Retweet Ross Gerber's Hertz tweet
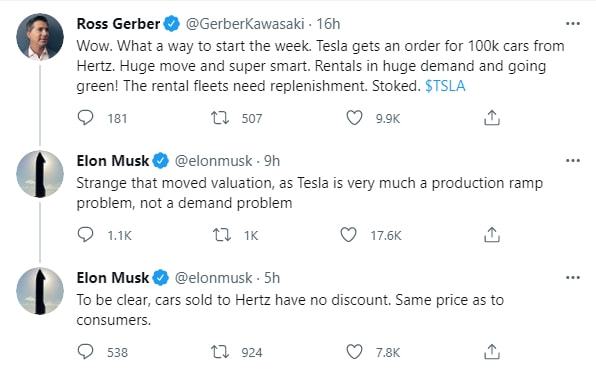This screenshot has height=369, width=596. (220, 118)
